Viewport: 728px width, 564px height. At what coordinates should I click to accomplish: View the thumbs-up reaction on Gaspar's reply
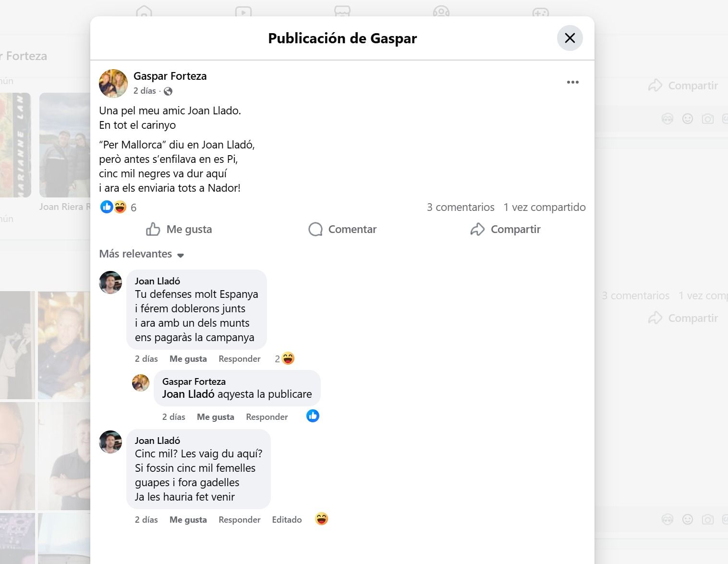pyautogui.click(x=313, y=416)
